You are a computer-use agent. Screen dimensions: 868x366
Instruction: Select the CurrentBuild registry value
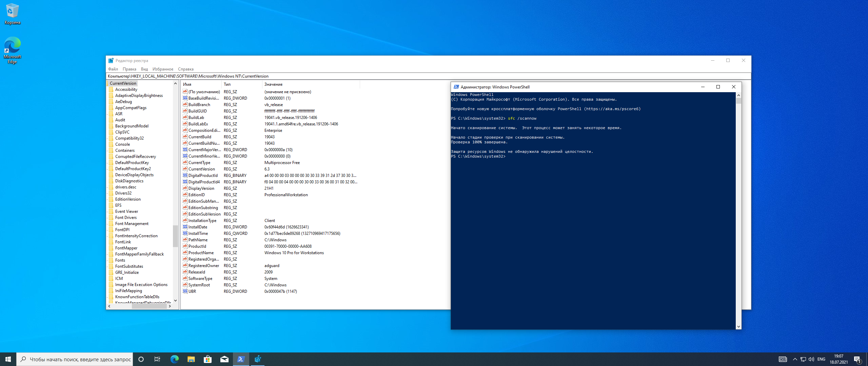point(200,137)
